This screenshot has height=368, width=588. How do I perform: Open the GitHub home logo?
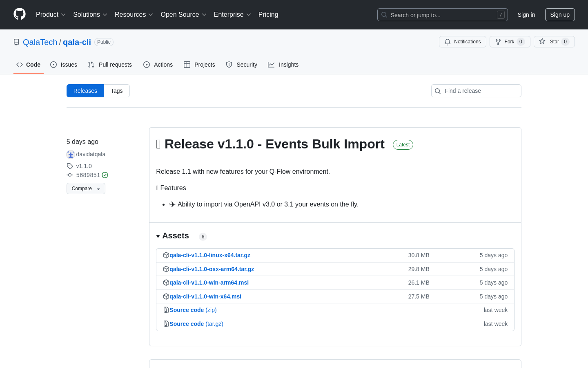pos(20,14)
